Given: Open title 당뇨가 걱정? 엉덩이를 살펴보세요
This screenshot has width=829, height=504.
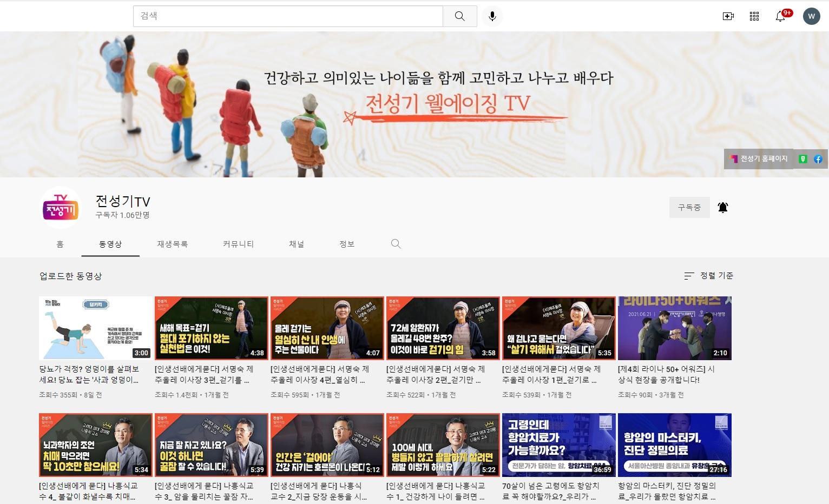Looking at the screenshot, I should point(89,374).
